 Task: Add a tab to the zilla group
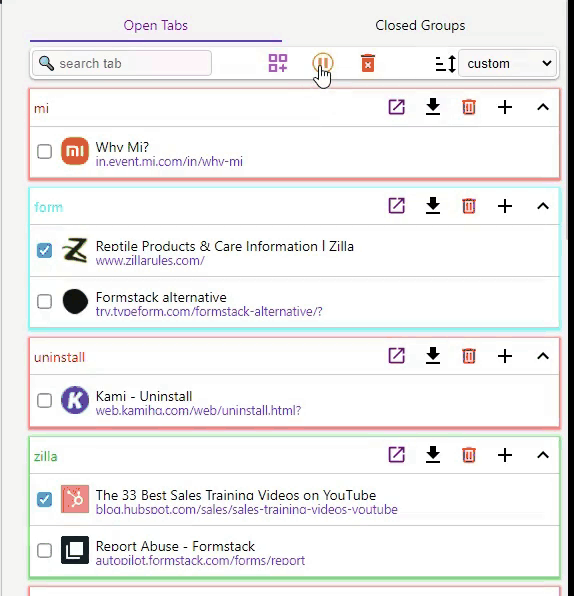pos(505,455)
